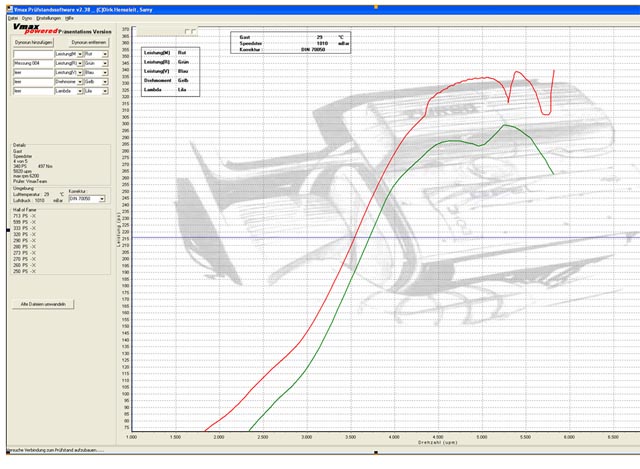Remove the 599 PS Hall of Fame entry
Viewport: 640px width, 469px height.
pyautogui.click(x=33, y=222)
